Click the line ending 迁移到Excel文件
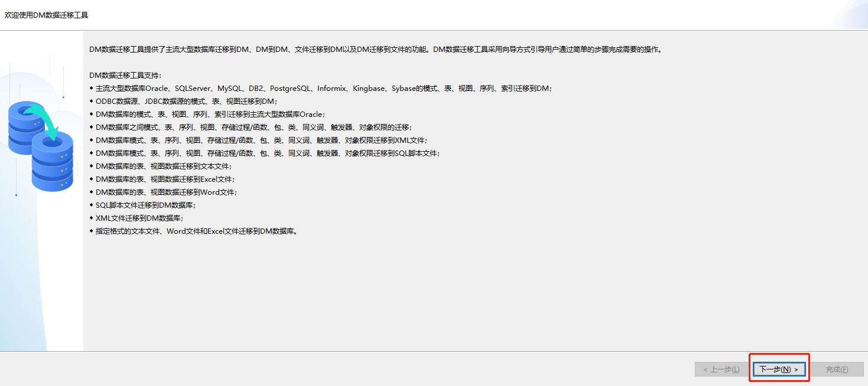Image resolution: width=868 pixels, height=386 pixels. pos(162,179)
